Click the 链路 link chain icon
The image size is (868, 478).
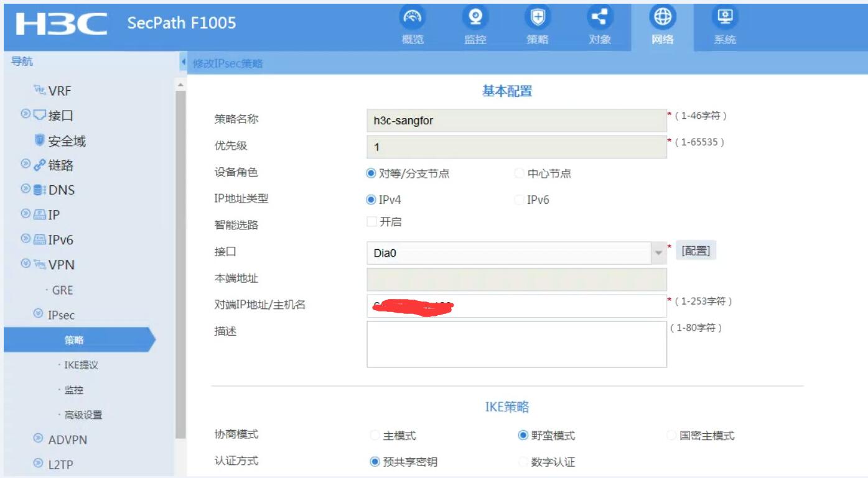[40, 166]
